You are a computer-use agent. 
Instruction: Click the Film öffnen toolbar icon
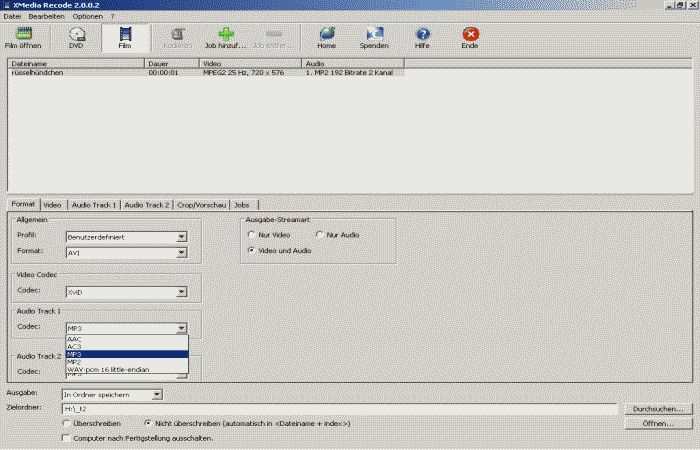pos(23,34)
